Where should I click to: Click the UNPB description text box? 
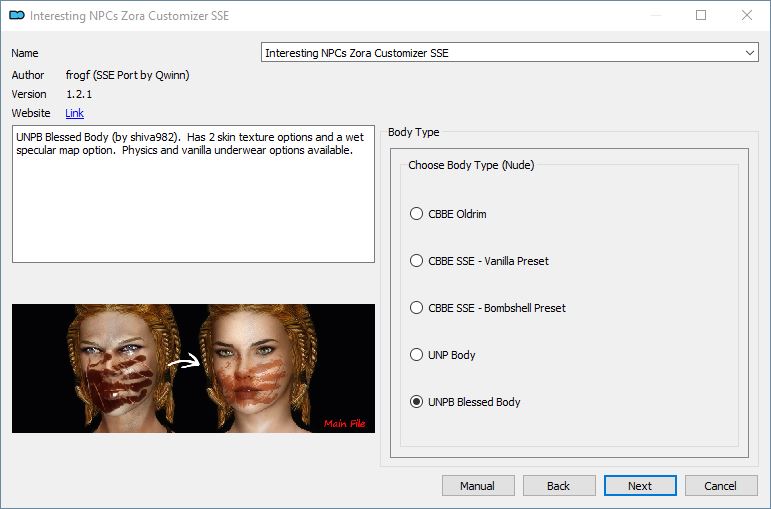(193, 194)
